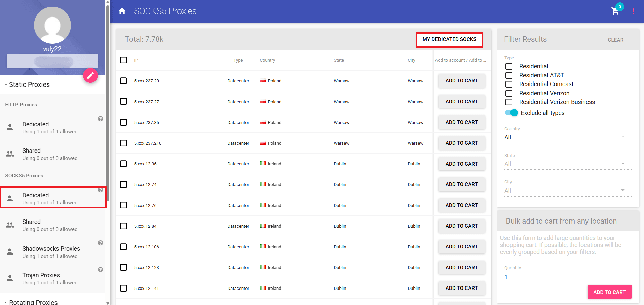Image resolution: width=644 pixels, height=305 pixels.
Task: Open the shopping cart icon
Action: pyautogui.click(x=615, y=11)
